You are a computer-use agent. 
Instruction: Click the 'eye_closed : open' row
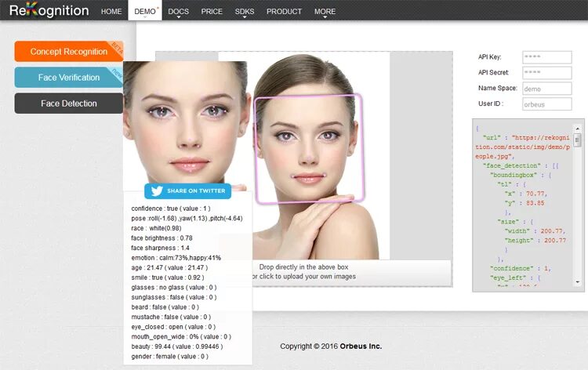coord(173,327)
